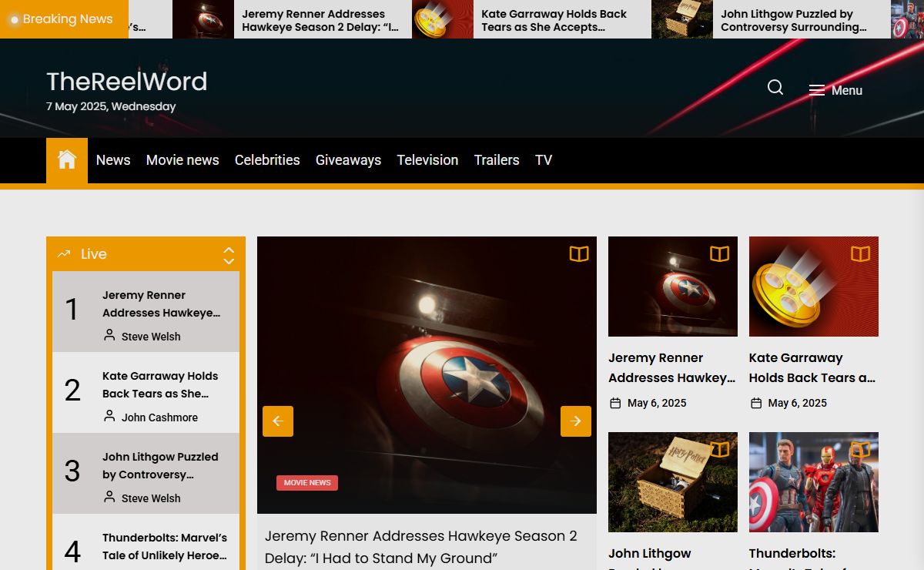Click user icon beside Steve Welsh in item 3
The image size is (924, 570).
tap(109, 498)
